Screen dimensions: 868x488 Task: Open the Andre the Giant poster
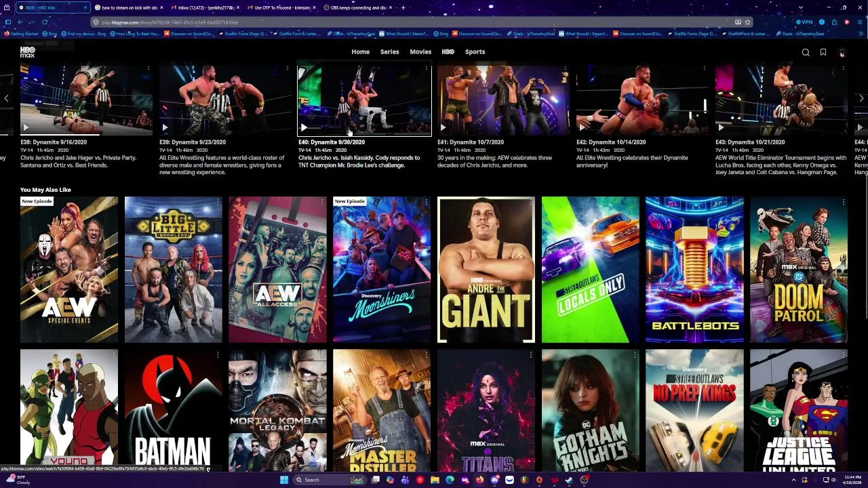(486, 270)
